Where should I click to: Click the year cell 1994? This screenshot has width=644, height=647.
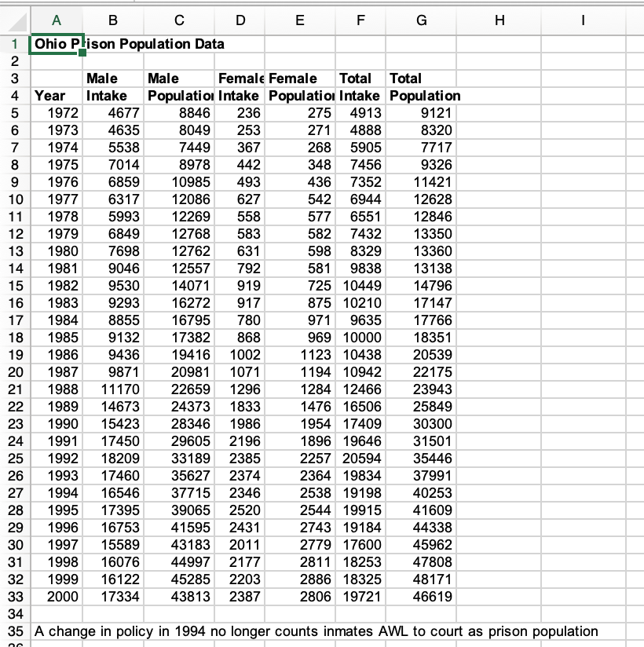click(x=57, y=494)
